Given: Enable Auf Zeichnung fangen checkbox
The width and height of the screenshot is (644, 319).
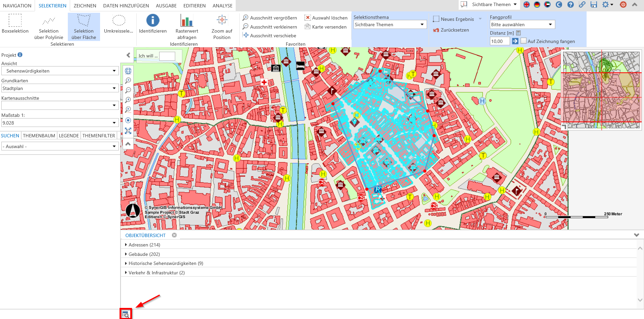Looking at the screenshot, I should (x=523, y=41).
